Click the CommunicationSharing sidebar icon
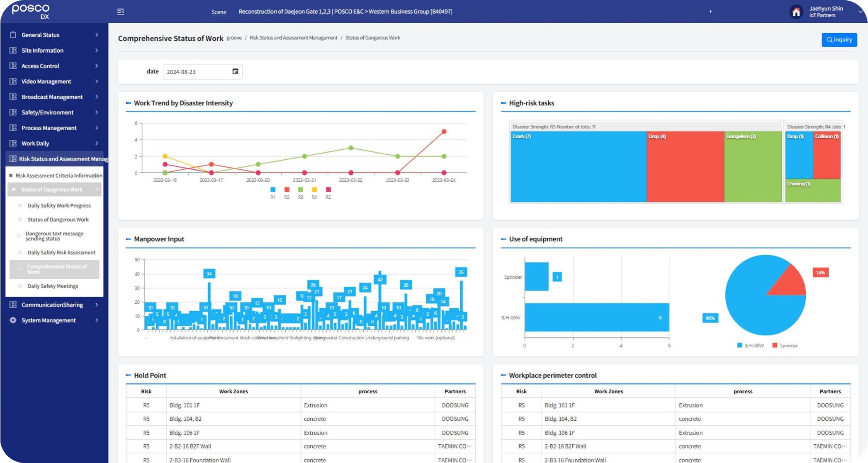The width and height of the screenshot is (868, 463). point(13,305)
